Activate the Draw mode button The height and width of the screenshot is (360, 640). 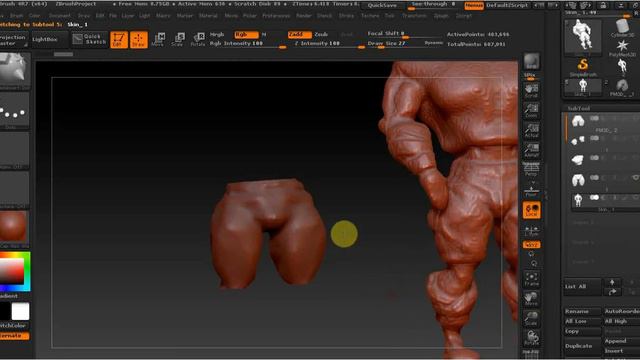[139, 40]
